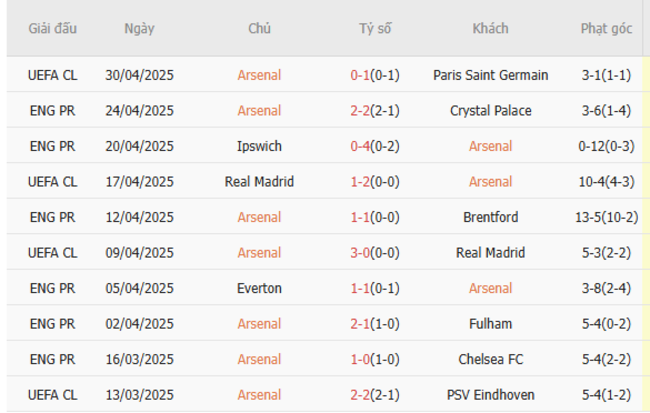Click the "Tỷ số" column header
The image size is (650, 413).
375,28
